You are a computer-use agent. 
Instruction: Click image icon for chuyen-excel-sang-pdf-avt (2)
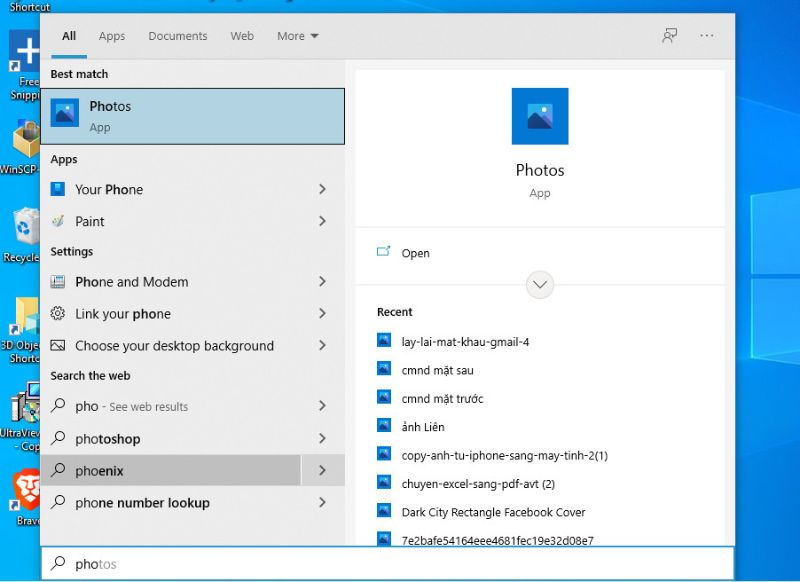coord(384,482)
